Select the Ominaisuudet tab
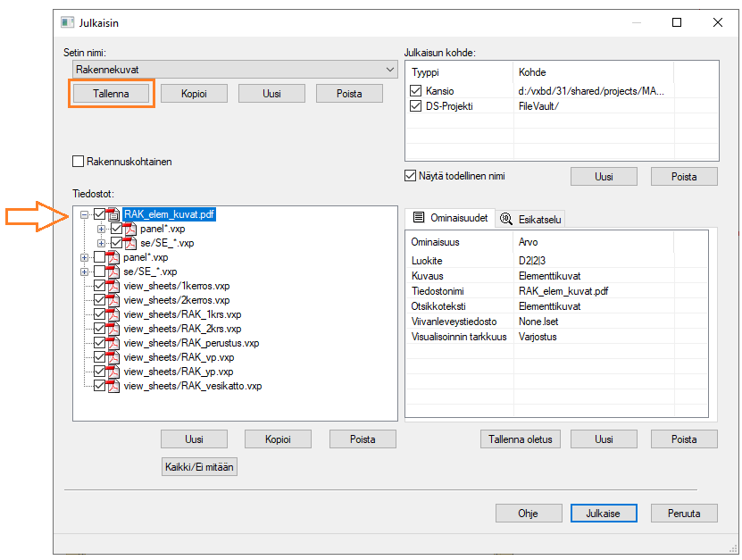This screenshot has height=560, width=742. click(x=448, y=218)
